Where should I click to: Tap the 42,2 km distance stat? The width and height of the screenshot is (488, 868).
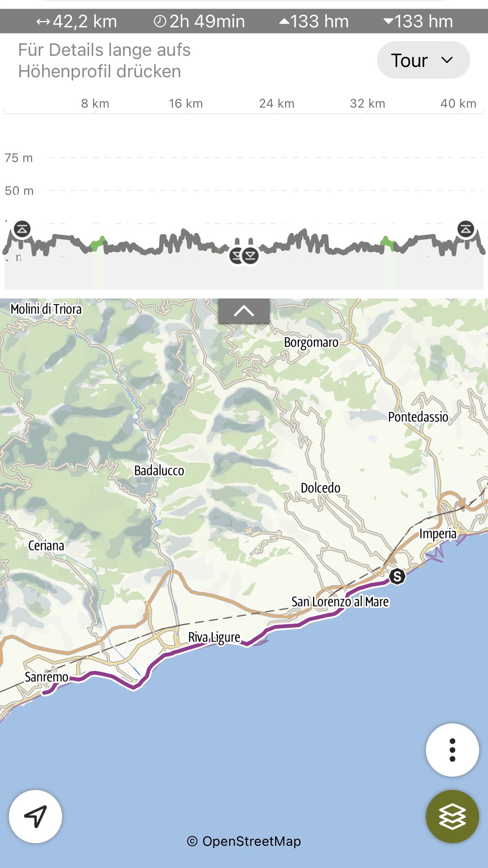click(77, 21)
